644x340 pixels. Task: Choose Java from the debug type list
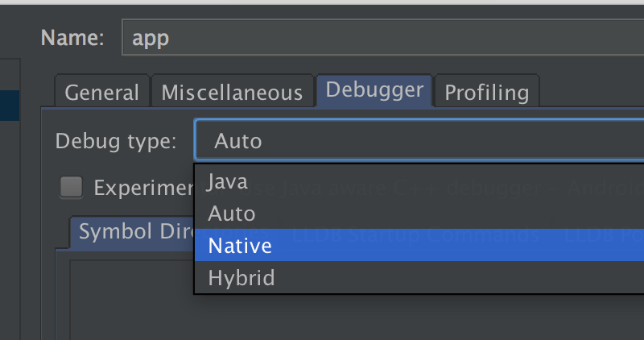click(419, 181)
